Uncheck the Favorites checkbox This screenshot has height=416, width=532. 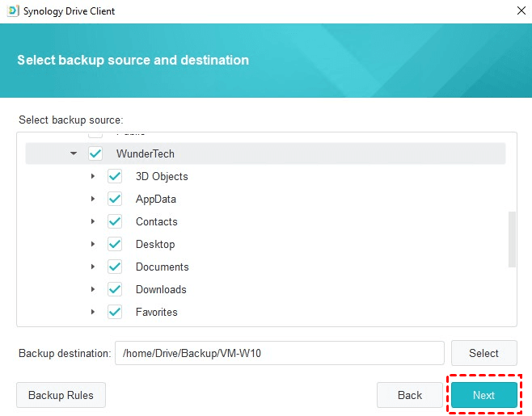(x=115, y=312)
